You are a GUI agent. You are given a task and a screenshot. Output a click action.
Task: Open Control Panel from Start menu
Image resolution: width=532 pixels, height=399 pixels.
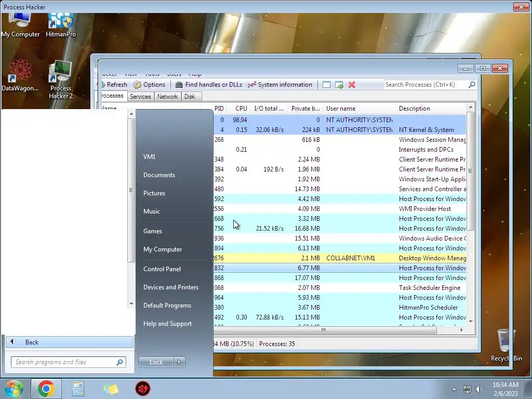(162, 269)
